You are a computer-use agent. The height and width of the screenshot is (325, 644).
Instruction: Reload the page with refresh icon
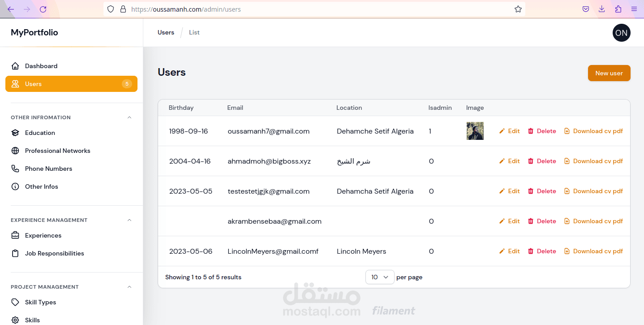[43, 9]
